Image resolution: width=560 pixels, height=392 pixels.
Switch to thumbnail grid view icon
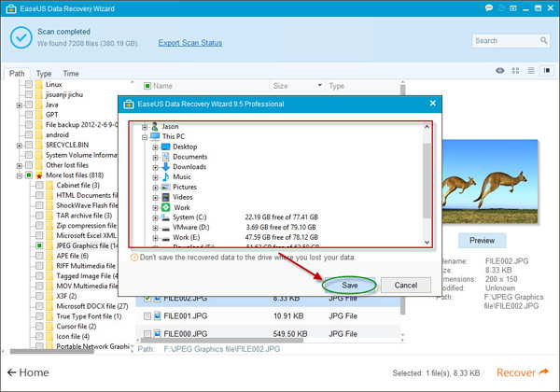515,71
